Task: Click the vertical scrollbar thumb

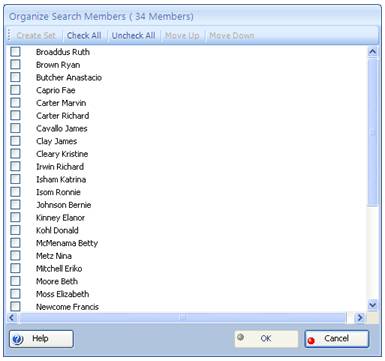Action: [372, 132]
